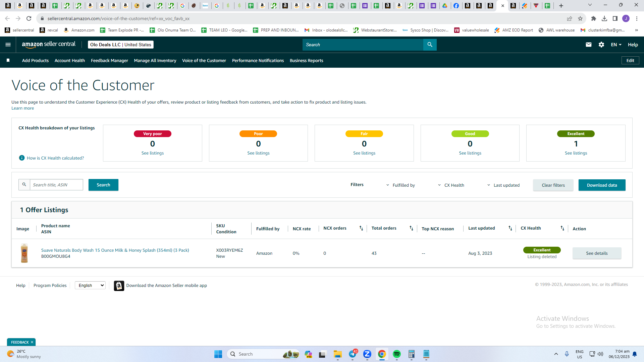Open Spotify from the taskbar

(397, 354)
